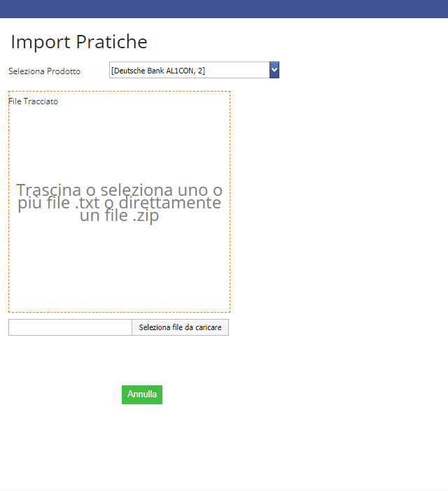448x491 pixels.
Task: Click the Seleziona Prodotto label
Action: [44, 71]
